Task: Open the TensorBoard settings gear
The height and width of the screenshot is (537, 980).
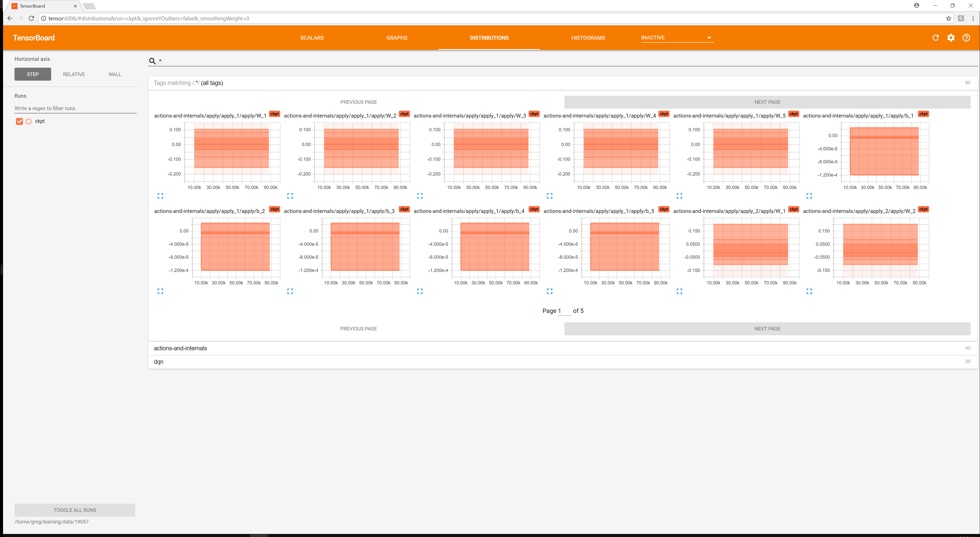Action: click(x=951, y=38)
